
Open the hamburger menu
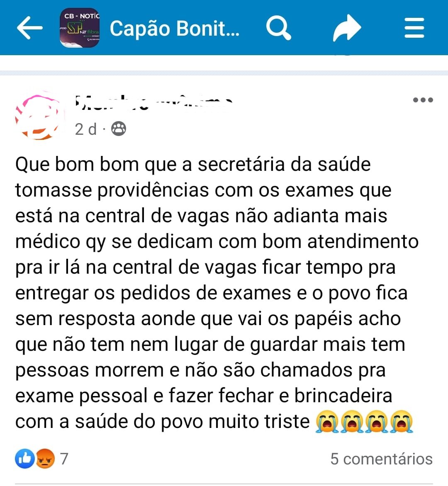[414, 28]
